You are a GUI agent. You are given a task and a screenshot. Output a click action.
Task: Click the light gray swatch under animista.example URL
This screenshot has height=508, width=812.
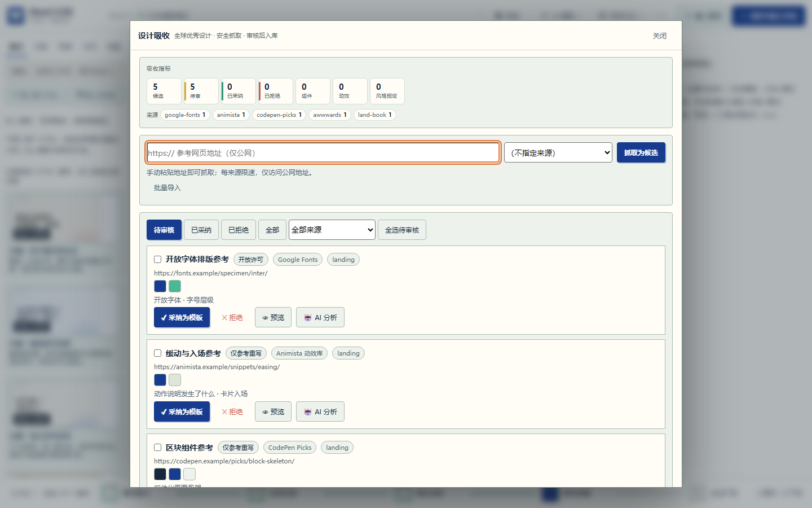click(x=175, y=380)
